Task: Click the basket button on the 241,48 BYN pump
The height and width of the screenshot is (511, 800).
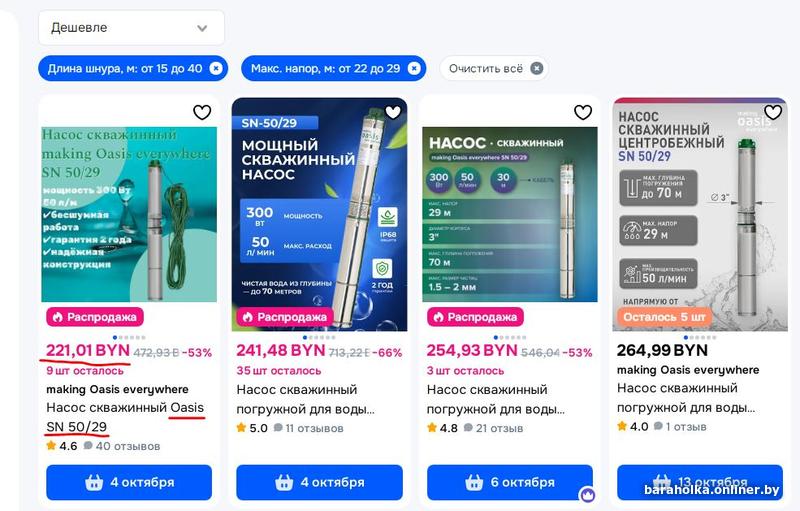Action: coord(319,482)
